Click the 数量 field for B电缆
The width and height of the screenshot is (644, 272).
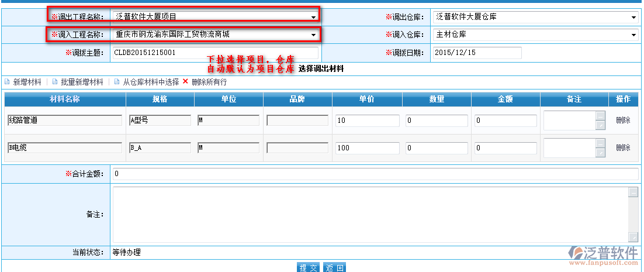tap(437, 148)
